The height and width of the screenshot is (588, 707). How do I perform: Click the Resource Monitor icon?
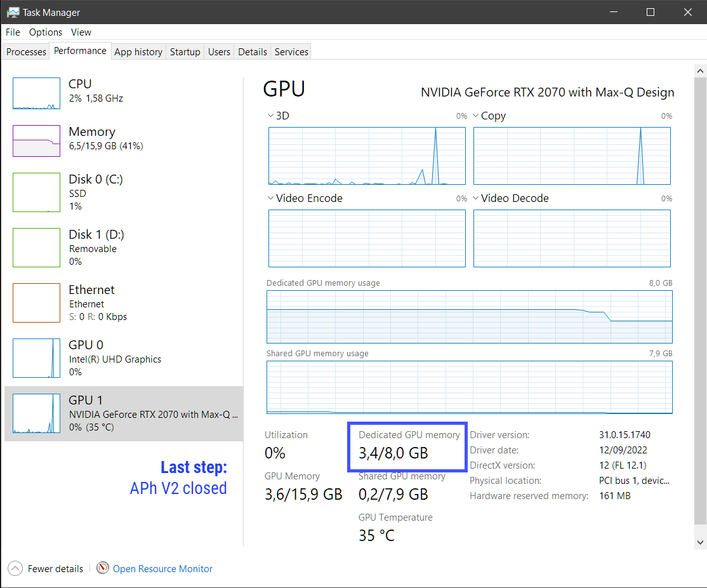coord(102,568)
